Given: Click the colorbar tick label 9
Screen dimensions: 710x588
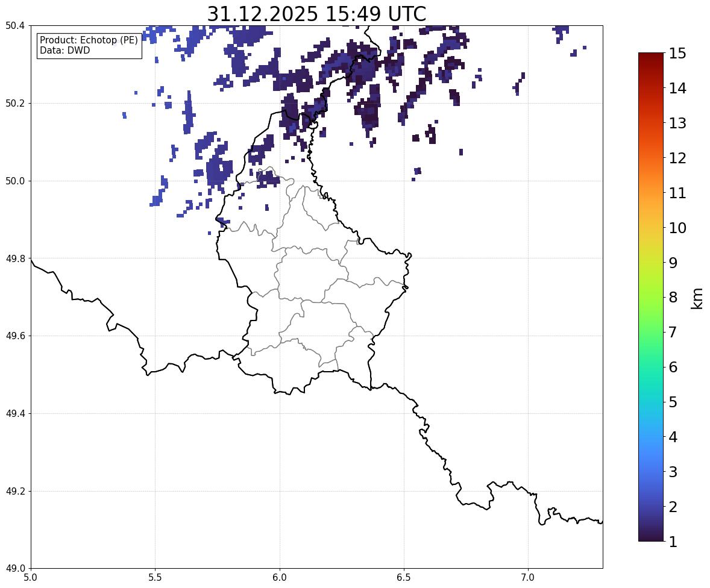Looking at the screenshot, I should click(673, 263).
